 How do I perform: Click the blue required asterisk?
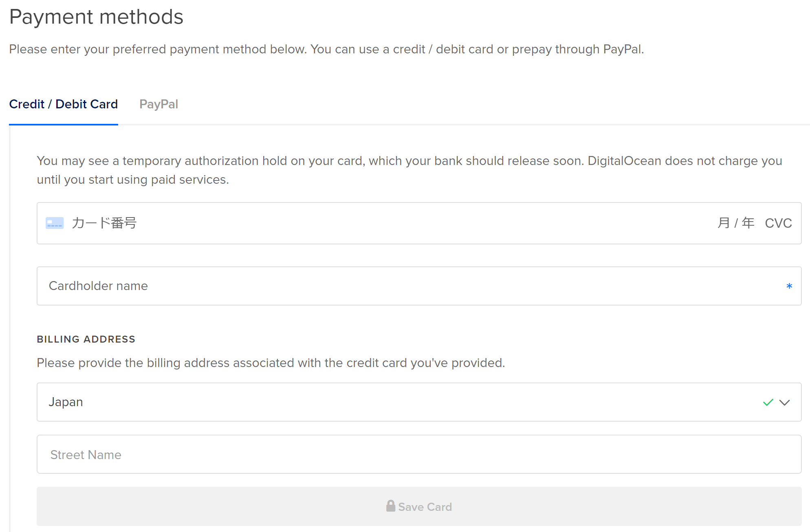(x=789, y=286)
